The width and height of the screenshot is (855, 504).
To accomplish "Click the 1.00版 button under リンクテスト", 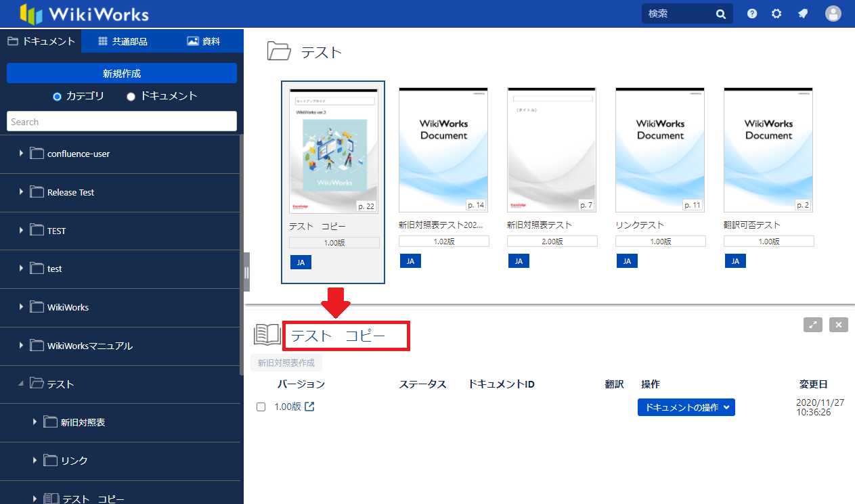I will [661, 242].
